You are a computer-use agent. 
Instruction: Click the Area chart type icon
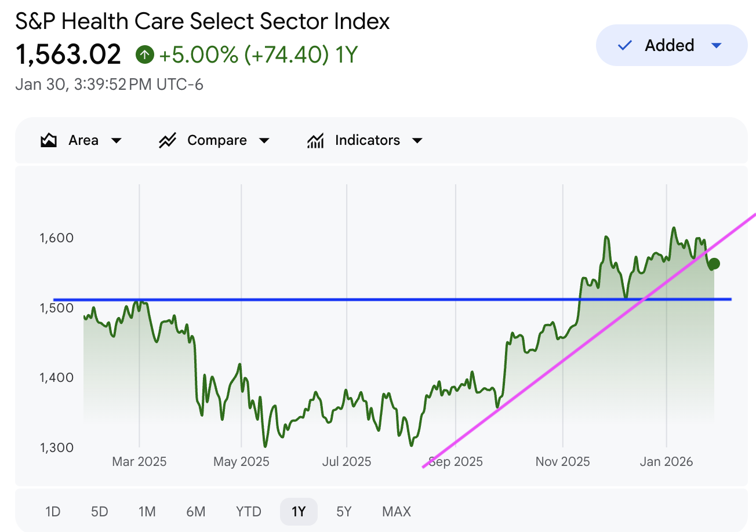[x=49, y=141]
